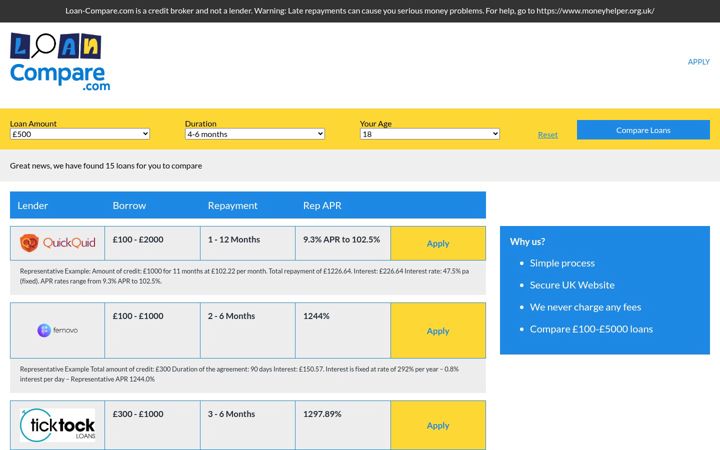
Task: Select the 2 - 6 Months repayment cell
Action: 248,331
